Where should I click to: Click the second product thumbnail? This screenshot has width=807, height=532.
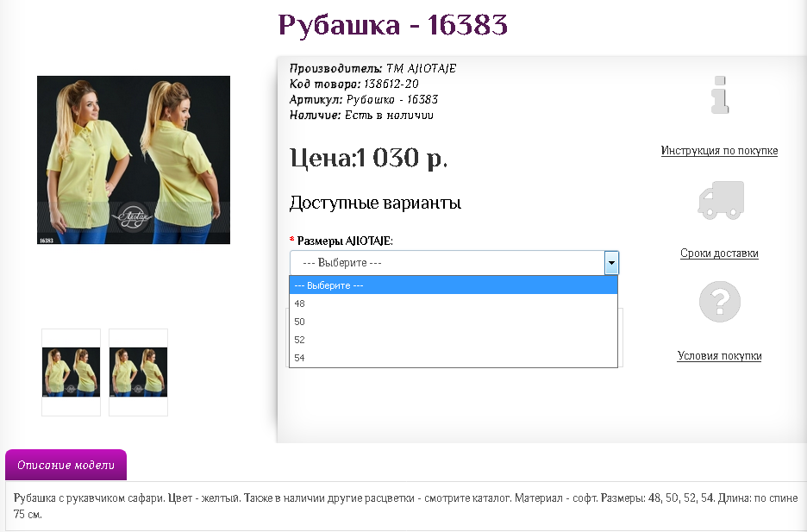(138, 371)
